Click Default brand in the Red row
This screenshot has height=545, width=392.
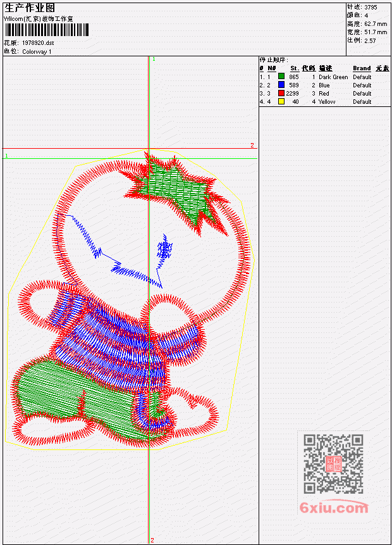[362, 94]
